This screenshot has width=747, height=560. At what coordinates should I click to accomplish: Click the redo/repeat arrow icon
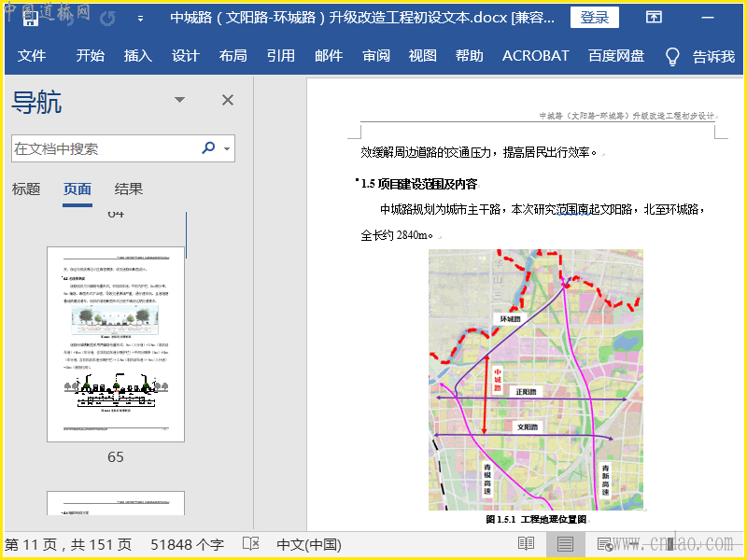(x=108, y=19)
